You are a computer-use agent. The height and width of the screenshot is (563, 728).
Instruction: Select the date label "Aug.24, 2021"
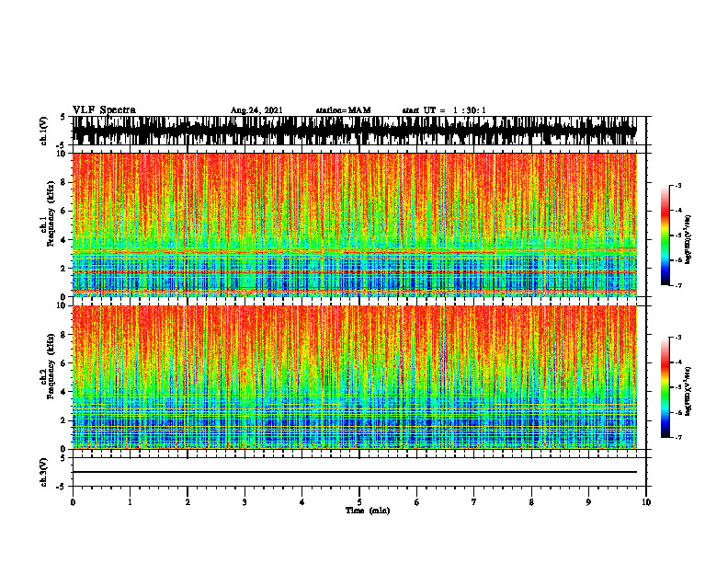256,110
